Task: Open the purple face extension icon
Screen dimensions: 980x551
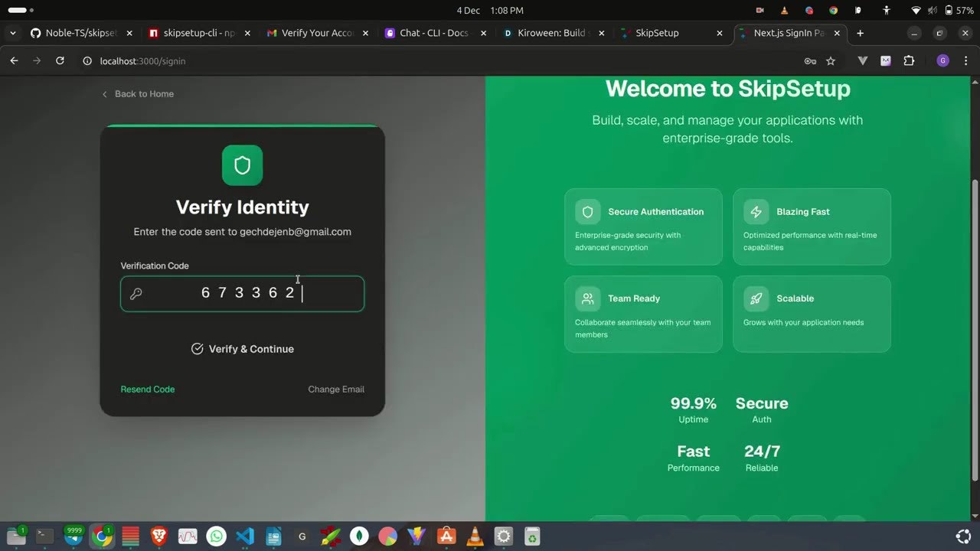Action: click(886, 61)
